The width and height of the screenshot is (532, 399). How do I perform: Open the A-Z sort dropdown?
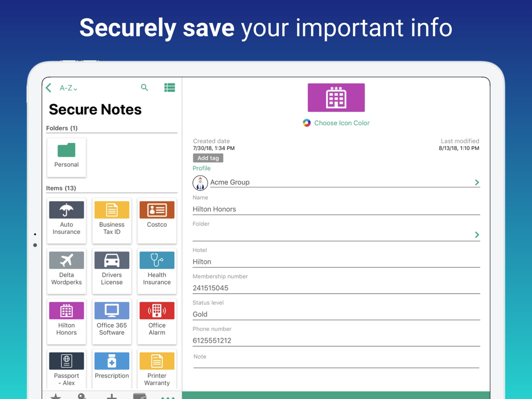(68, 88)
